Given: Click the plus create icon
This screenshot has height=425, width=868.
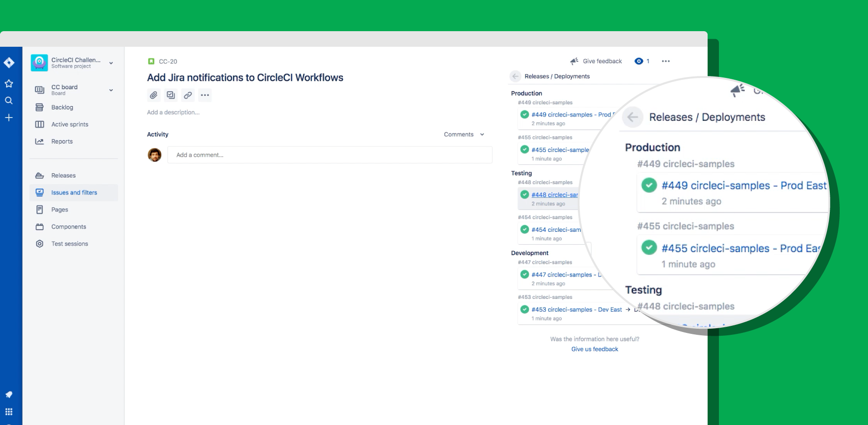Looking at the screenshot, I should coord(9,118).
